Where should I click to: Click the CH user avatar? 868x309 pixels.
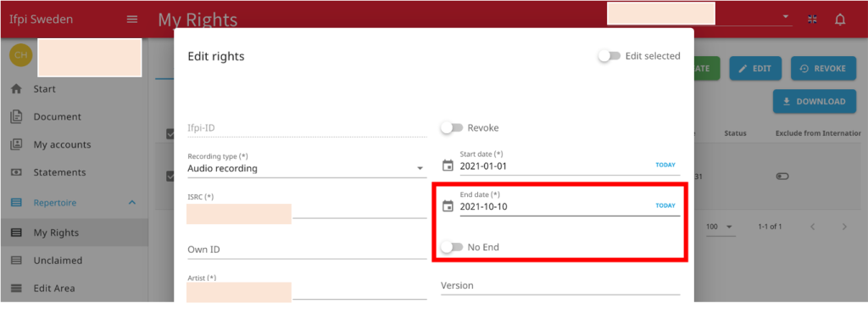[x=20, y=55]
